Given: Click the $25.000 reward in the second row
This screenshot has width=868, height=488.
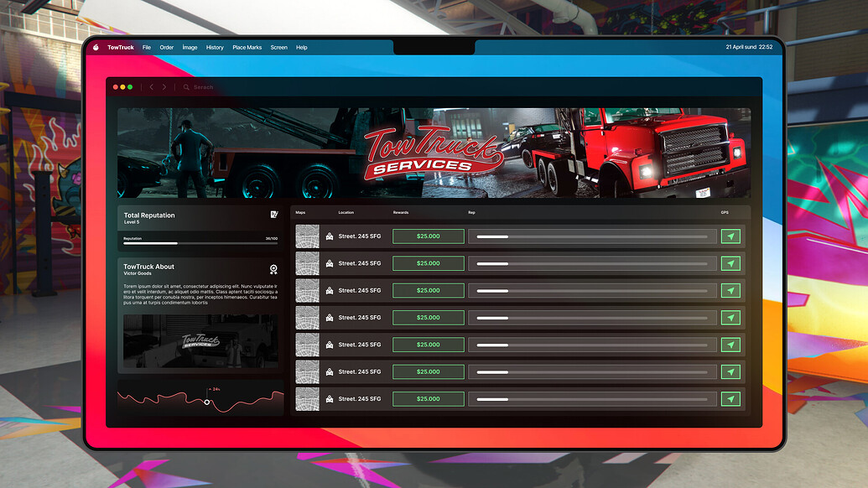Looking at the screenshot, I should 428,263.
